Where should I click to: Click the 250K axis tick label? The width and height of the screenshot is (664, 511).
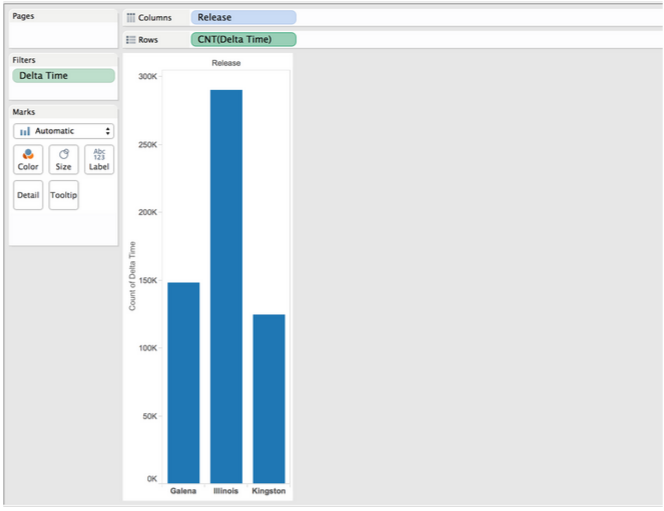[147, 145]
